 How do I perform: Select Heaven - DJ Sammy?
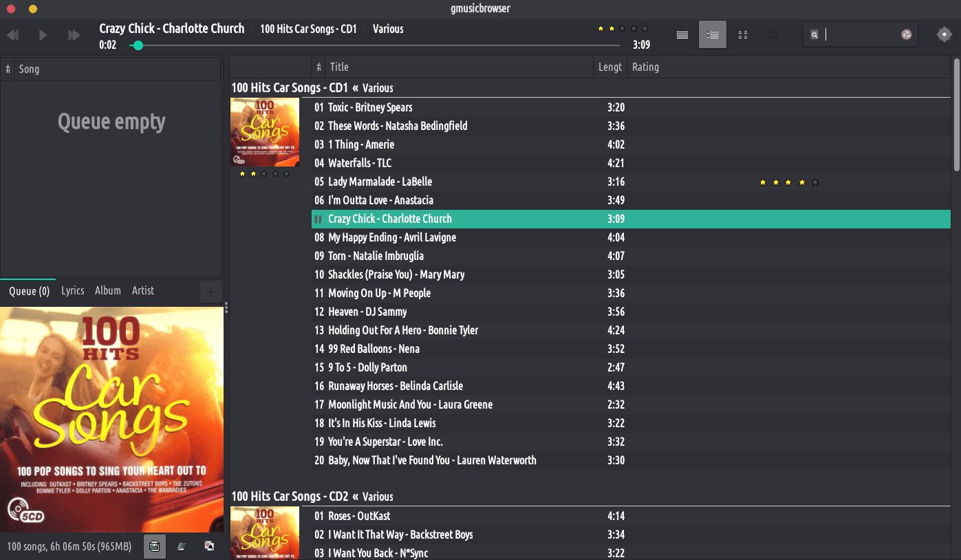click(x=631, y=312)
